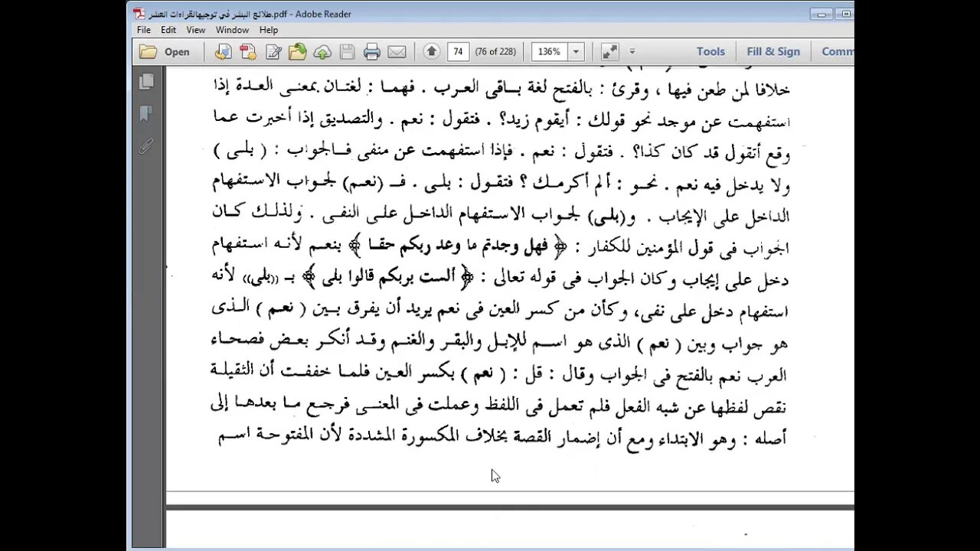Show the attachments paperclip panel icon

(x=146, y=146)
